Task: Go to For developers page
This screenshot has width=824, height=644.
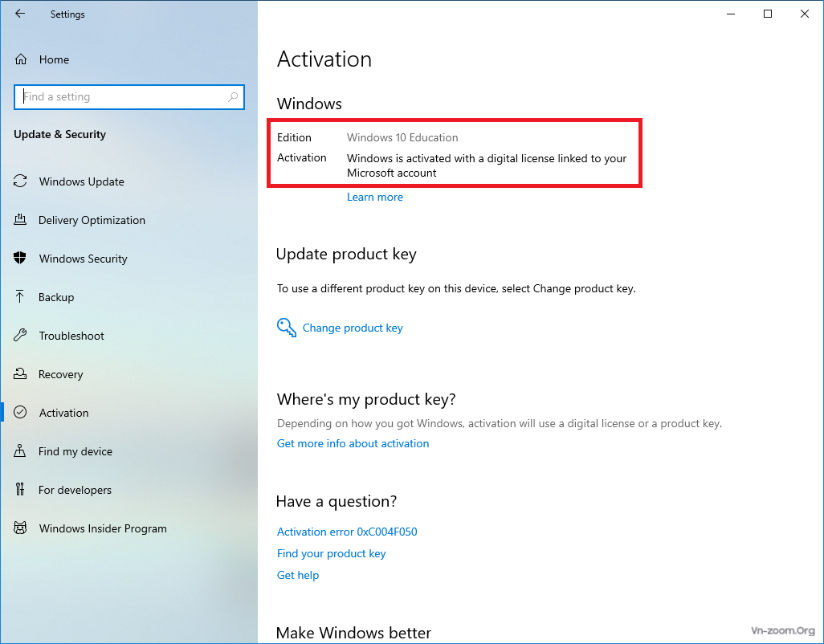Action: point(128,490)
